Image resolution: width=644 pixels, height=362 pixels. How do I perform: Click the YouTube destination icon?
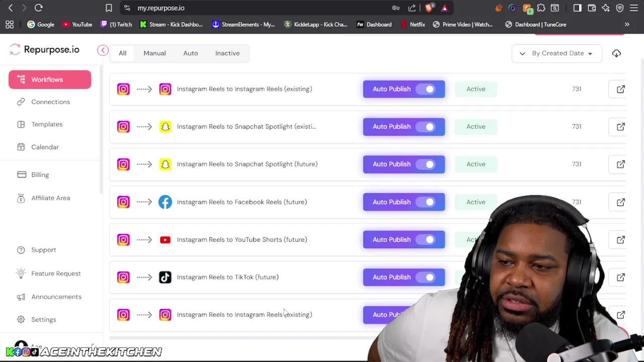point(165,240)
